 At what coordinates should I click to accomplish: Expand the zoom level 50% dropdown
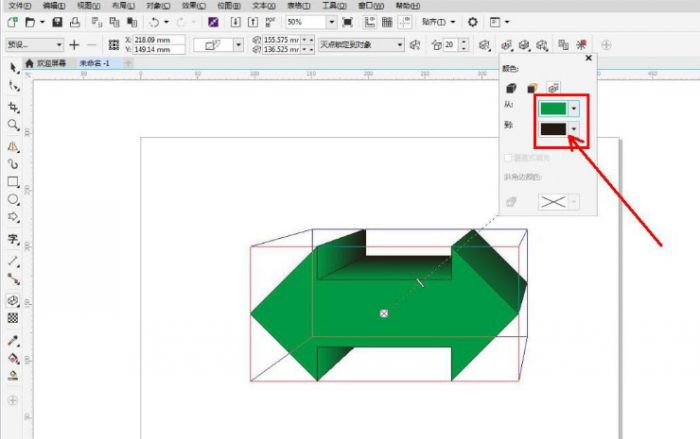coord(330,22)
